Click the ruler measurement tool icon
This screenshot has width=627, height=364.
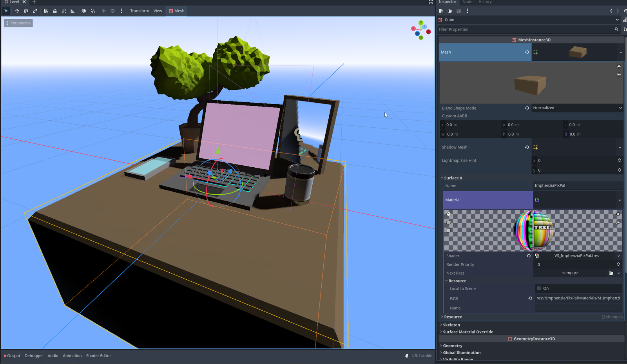point(72,11)
